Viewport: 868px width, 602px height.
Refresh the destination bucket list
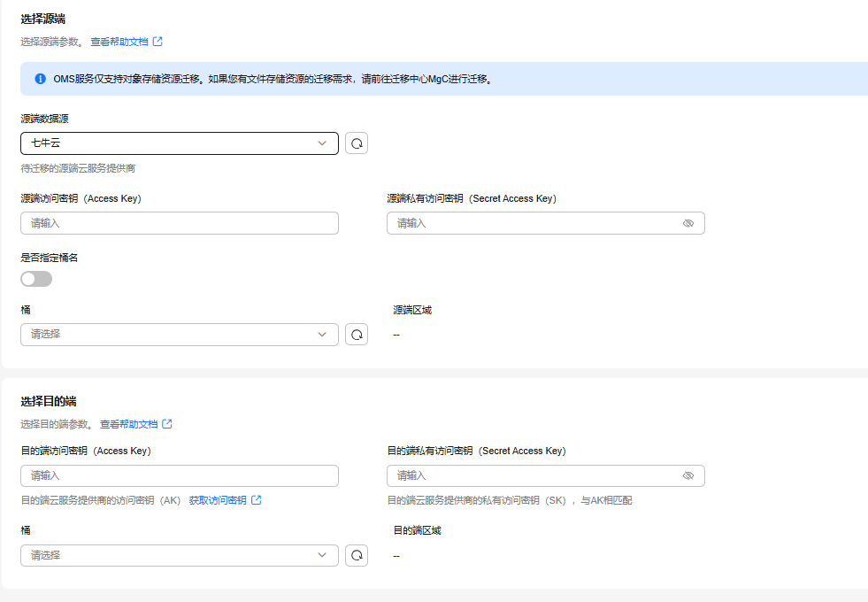click(x=357, y=555)
